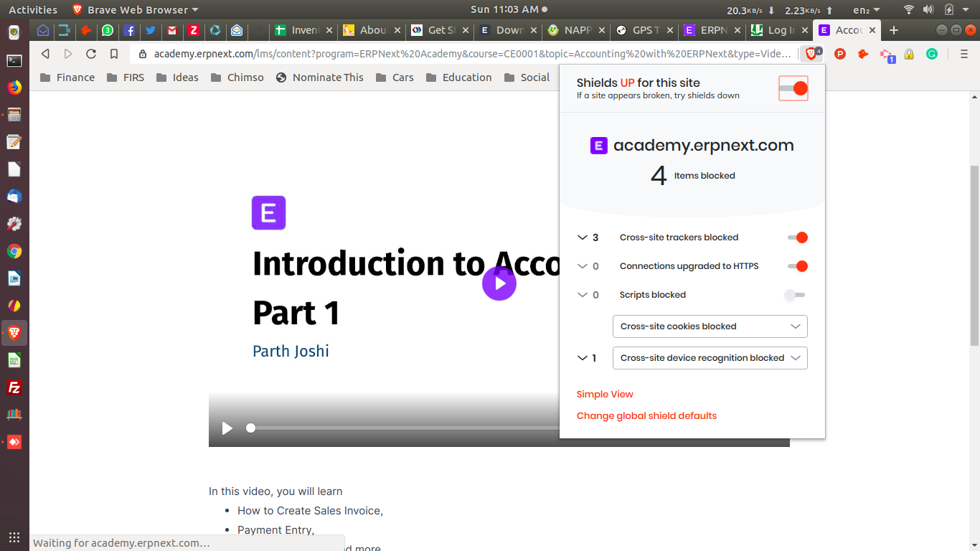The height and width of the screenshot is (551, 980).
Task: Open the Chimso bookmarks folder
Action: 237,77
